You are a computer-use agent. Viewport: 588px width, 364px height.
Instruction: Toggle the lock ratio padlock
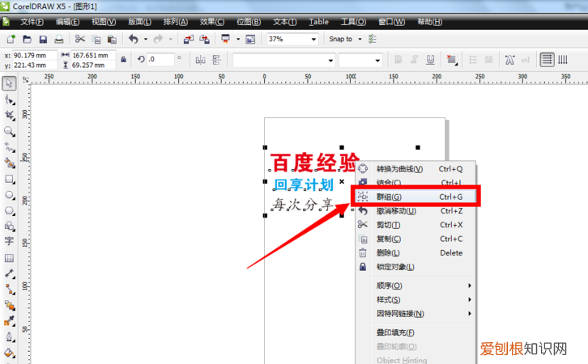(x=123, y=59)
